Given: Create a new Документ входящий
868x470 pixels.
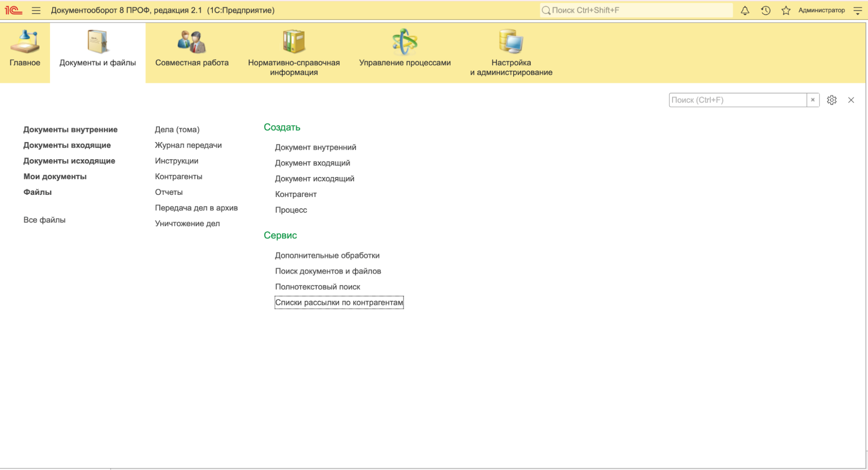Looking at the screenshot, I should tap(312, 163).
